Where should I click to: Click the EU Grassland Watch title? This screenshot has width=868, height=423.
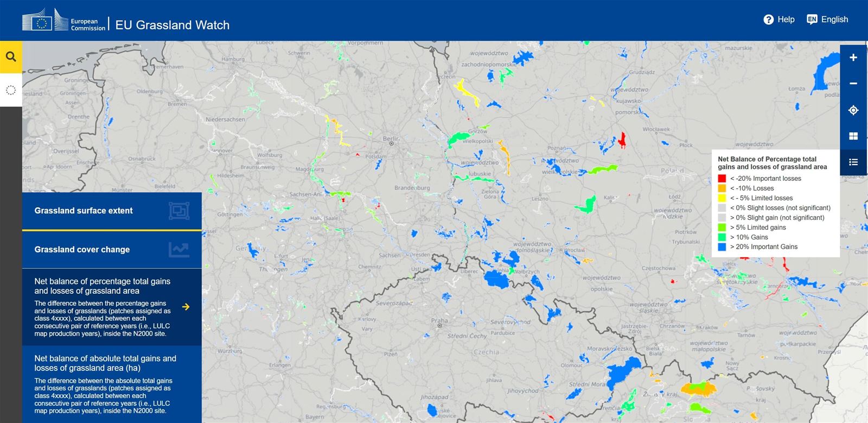173,25
